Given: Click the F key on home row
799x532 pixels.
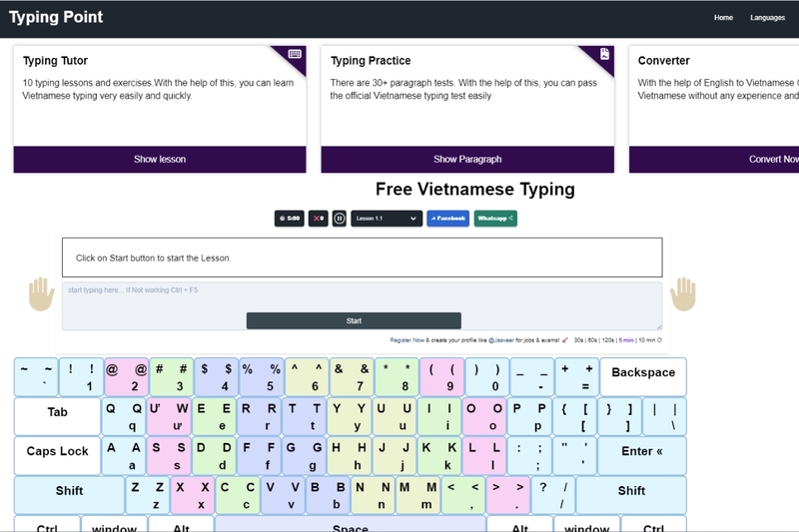Looking at the screenshot, I should pyautogui.click(x=259, y=455).
